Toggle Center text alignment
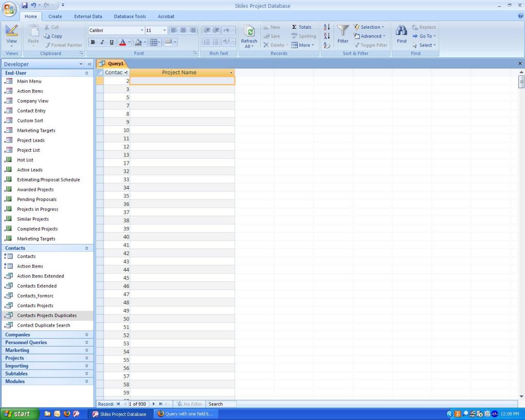 tap(183, 30)
